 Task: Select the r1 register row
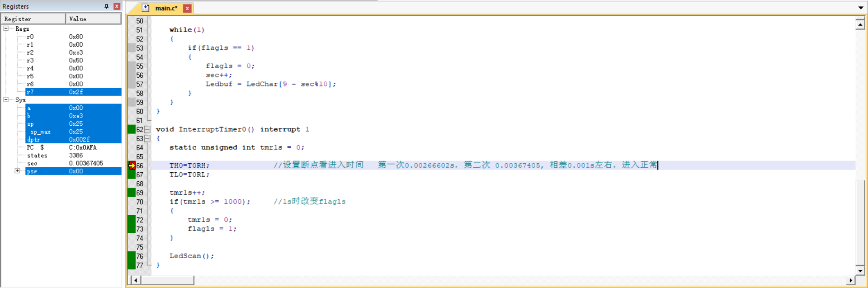coord(73,44)
